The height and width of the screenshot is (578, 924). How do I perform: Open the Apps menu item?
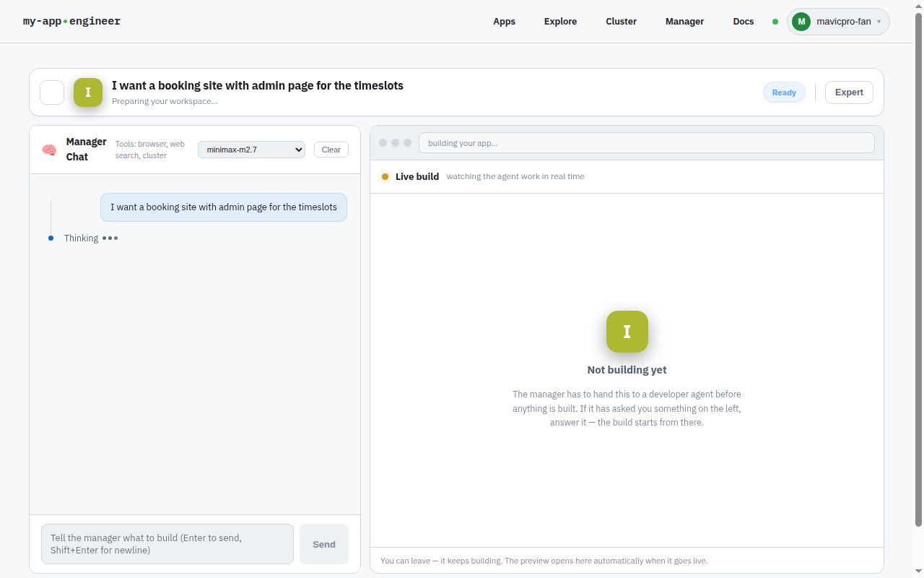point(504,22)
